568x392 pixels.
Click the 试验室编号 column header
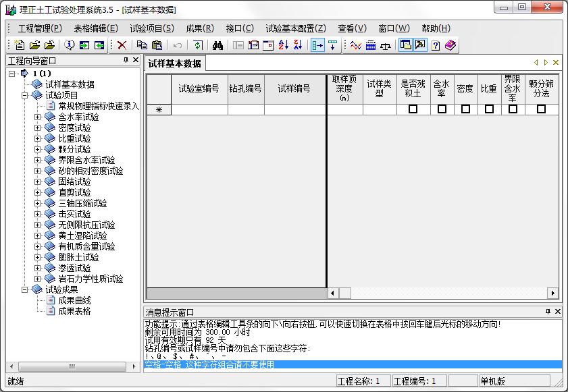click(199, 88)
